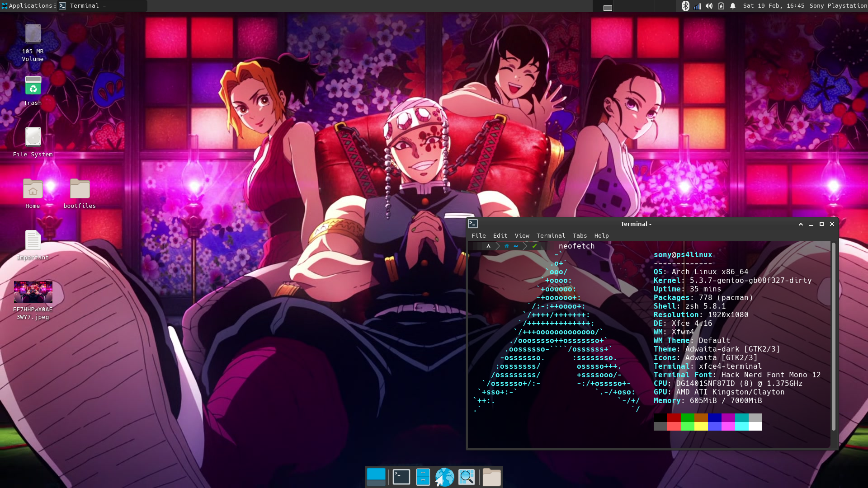Launch the file manager cabinet icon in the dock
Screen dimensions: 868x488
click(423, 477)
